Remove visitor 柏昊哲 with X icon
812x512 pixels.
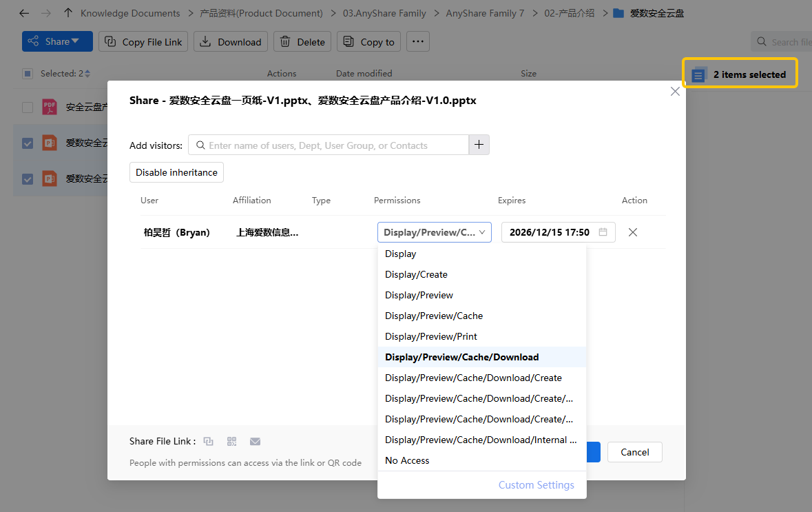632,232
